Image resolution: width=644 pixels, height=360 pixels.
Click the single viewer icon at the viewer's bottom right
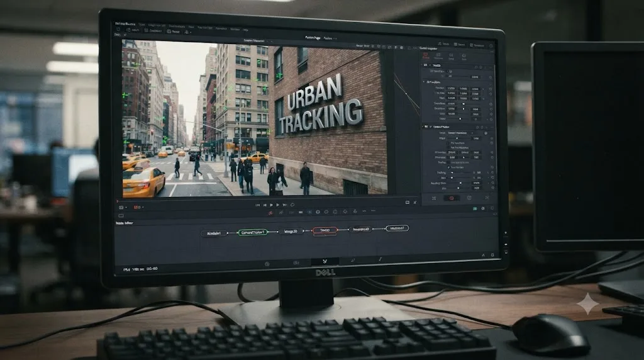[407, 202]
